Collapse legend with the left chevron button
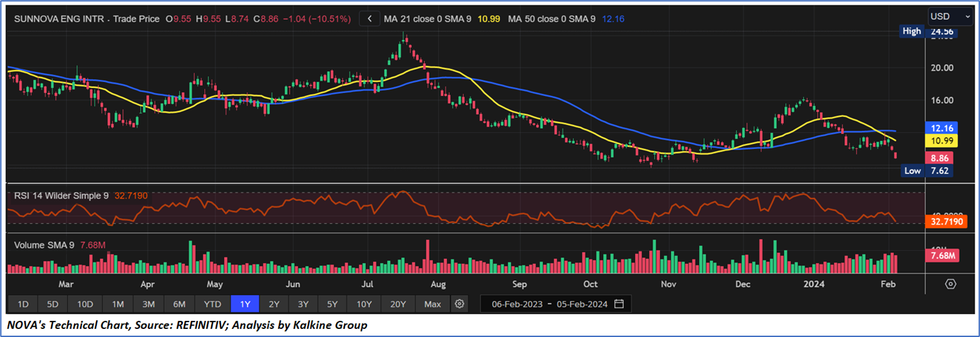 [369, 19]
